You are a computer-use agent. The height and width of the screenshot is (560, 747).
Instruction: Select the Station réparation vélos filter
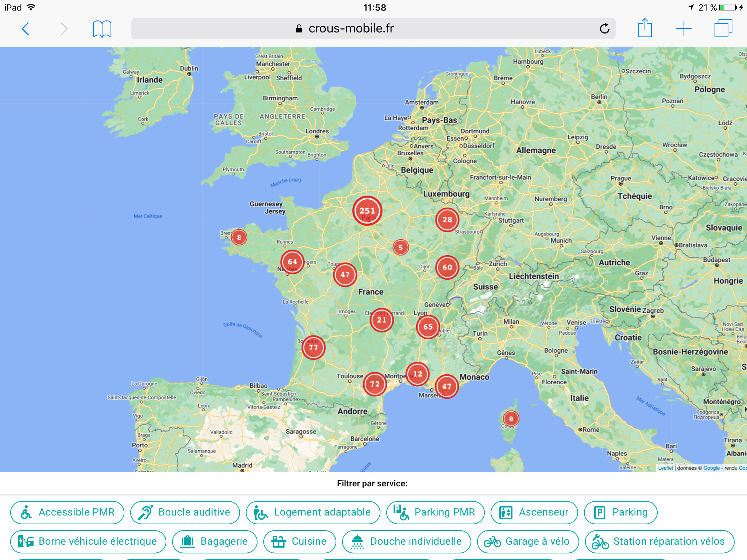click(x=660, y=541)
